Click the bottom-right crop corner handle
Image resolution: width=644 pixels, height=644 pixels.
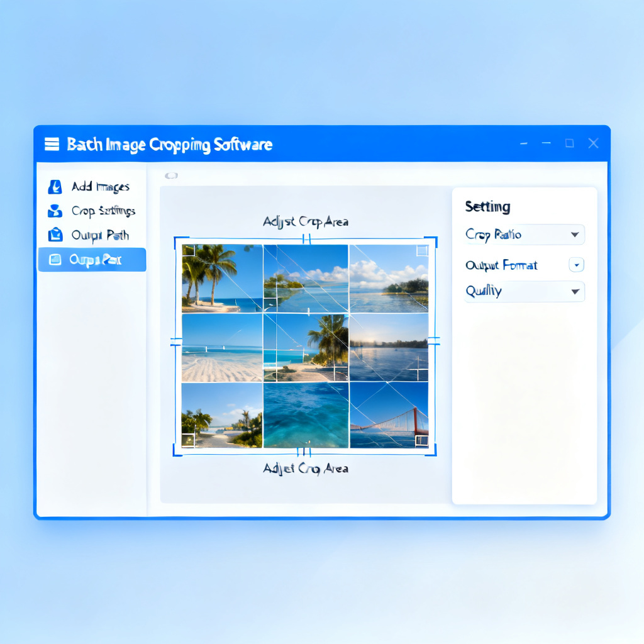pos(431,450)
